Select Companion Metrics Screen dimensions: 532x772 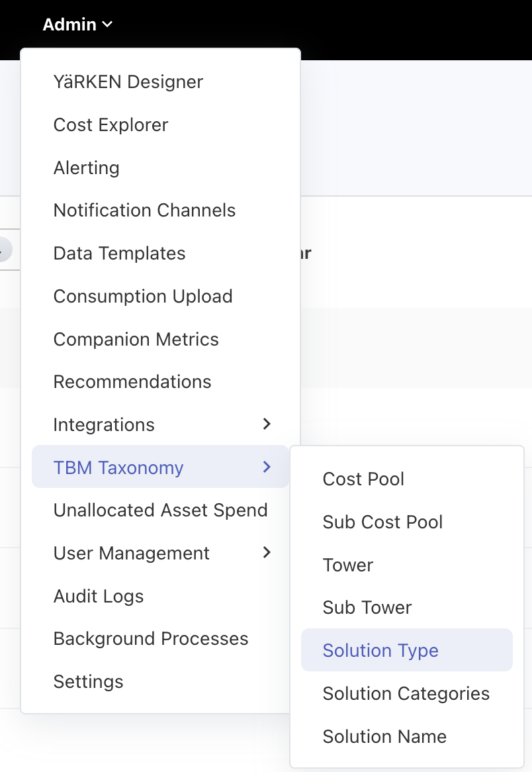coord(136,340)
